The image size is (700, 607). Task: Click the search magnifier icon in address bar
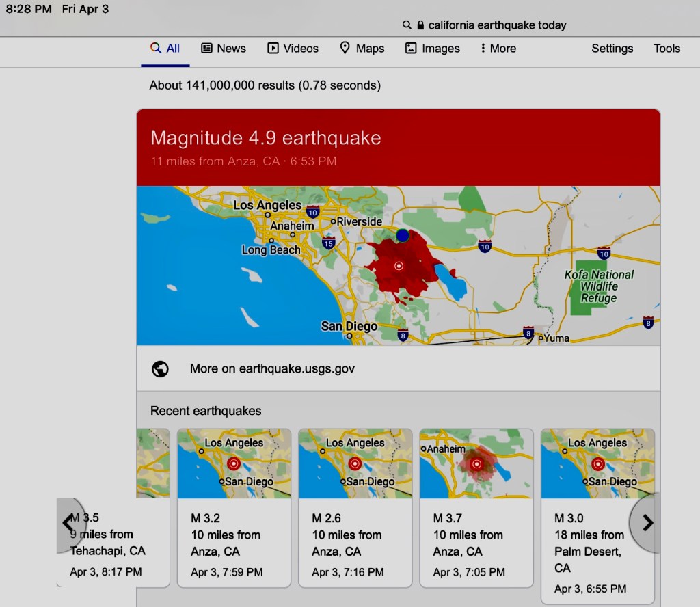(407, 25)
